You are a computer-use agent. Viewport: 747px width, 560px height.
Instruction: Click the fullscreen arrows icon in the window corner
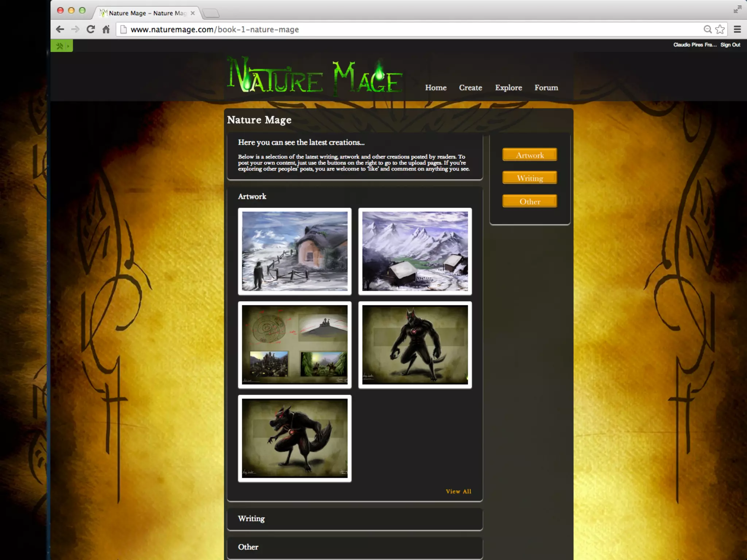pos(737,9)
